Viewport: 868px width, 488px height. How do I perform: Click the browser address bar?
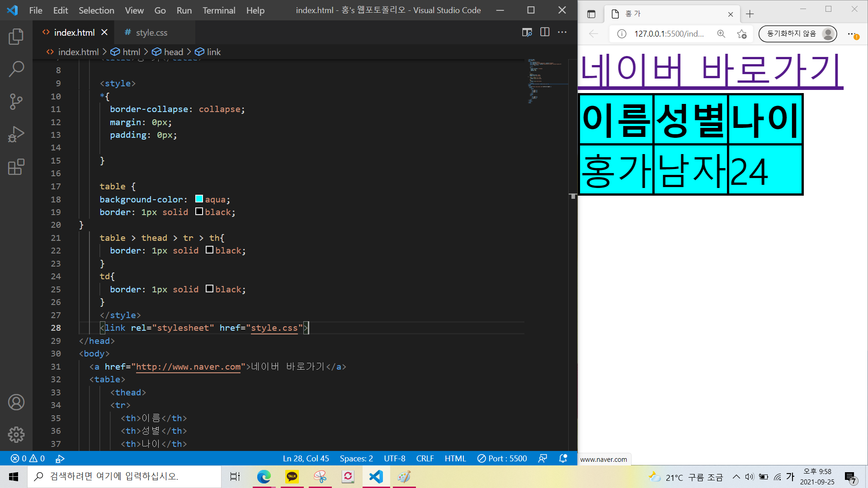click(x=669, y=34)
